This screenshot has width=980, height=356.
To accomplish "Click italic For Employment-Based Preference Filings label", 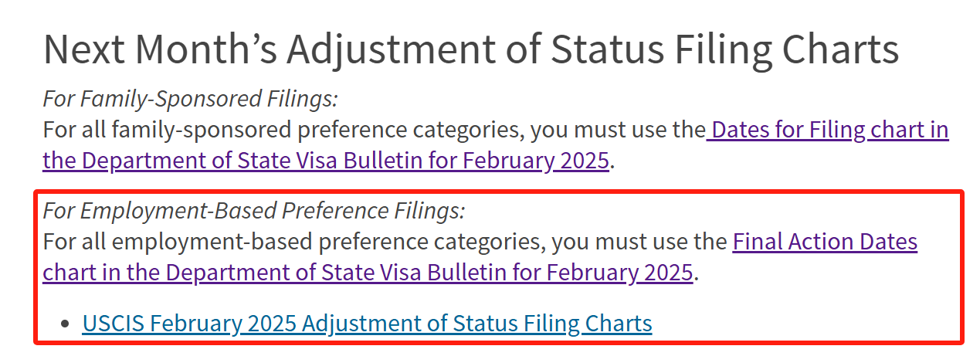I will (254, 211).
